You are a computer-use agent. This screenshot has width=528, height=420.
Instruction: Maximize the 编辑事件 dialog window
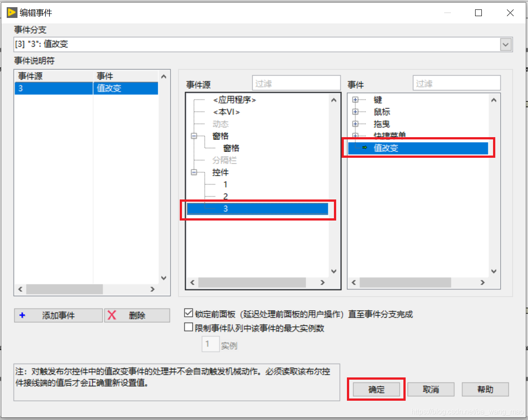[478, 13]
